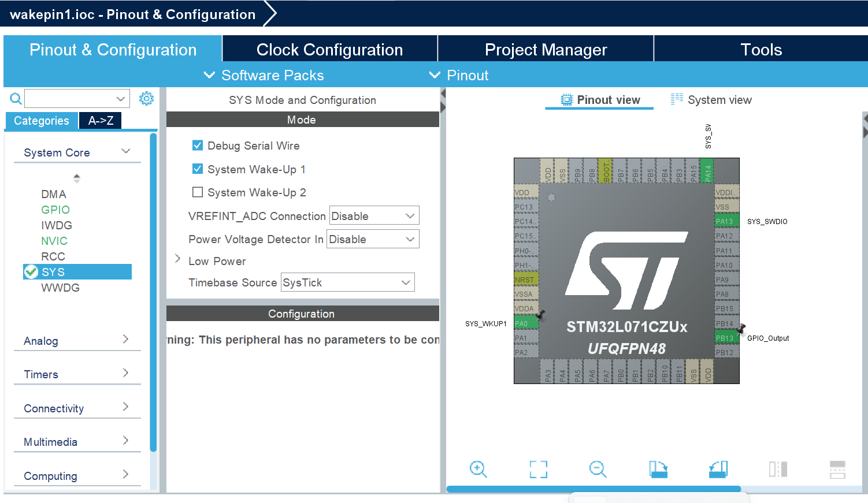Zoom in on the pinout diagram
Viewport: 868px width, 503px height.
(x=478, y=470)
